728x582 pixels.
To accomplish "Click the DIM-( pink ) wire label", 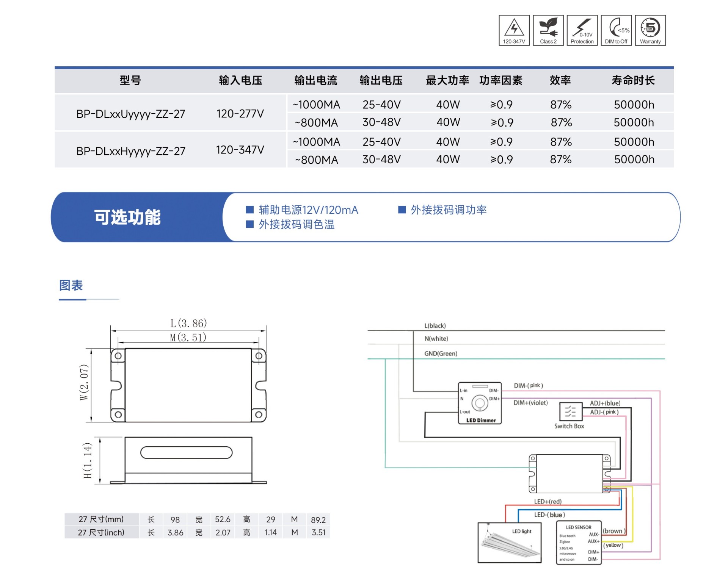I will (529, 385).
